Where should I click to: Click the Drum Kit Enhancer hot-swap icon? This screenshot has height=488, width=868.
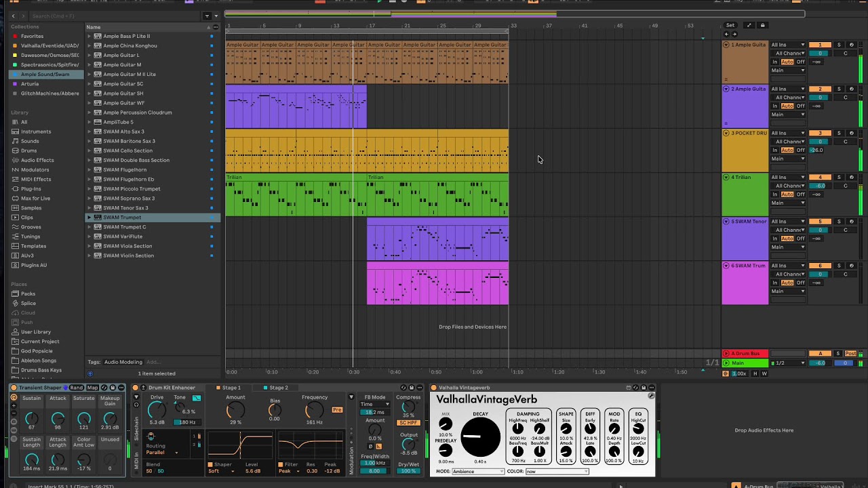pyautogui.click(x=403, y=388)
